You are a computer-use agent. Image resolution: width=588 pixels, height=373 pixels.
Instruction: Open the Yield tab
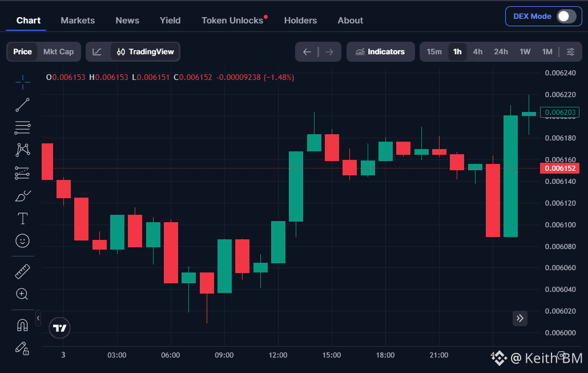click(170, 21)
